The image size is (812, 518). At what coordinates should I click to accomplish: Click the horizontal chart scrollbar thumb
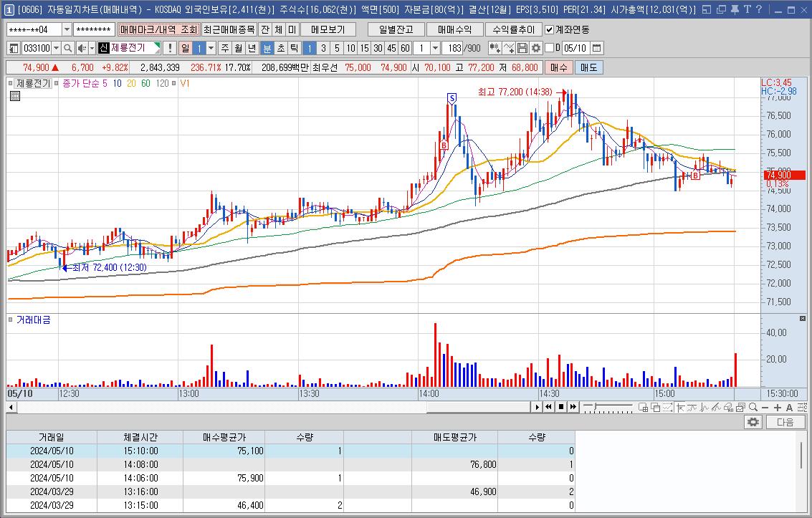pos(479,407)
